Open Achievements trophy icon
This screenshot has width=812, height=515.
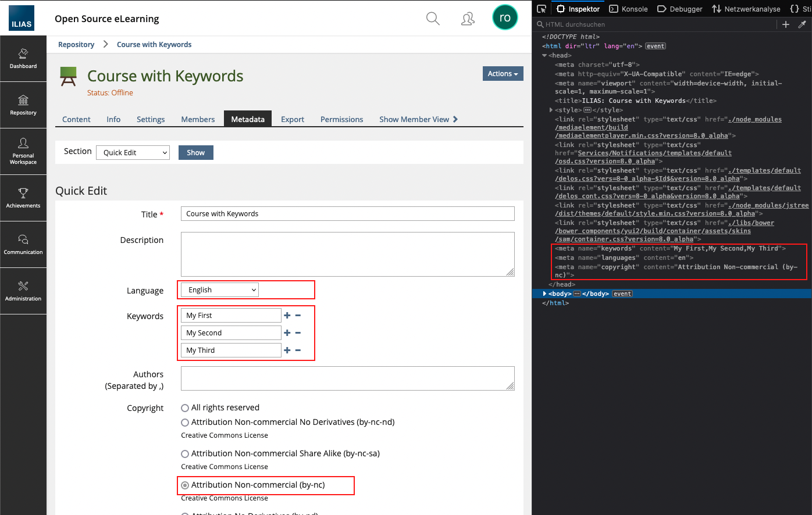pyautogui.click(x=23, y=198)
